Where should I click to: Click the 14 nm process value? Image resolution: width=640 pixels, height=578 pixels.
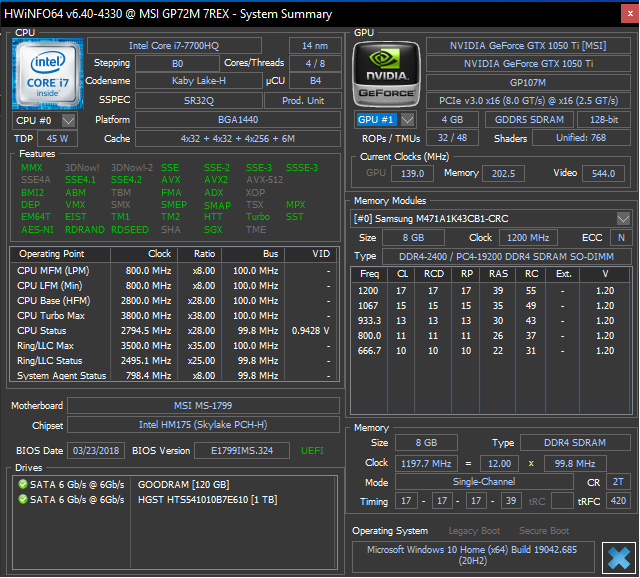(315, 46)
